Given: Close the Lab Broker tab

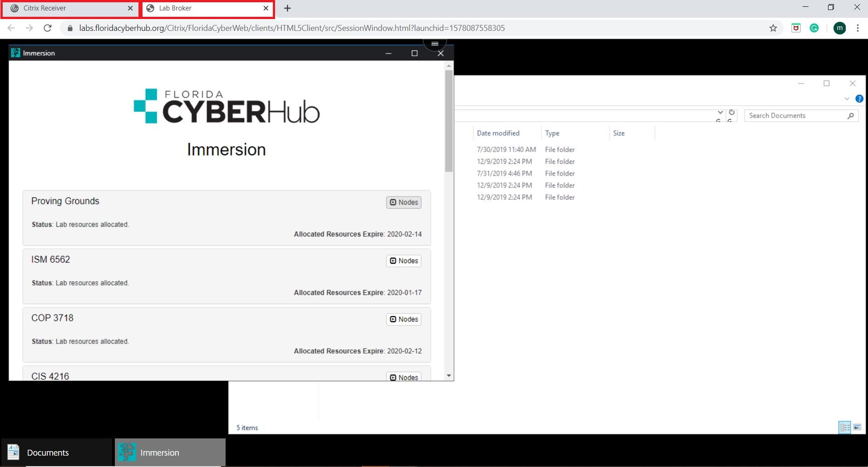Looking at the screenshot, I should pyautogui.click(x=266, y=8).
